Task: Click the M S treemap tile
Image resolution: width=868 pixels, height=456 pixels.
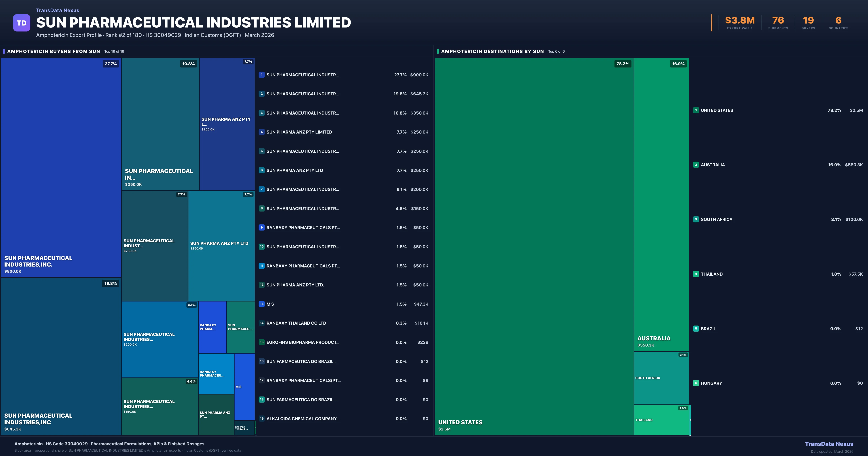Action: (x=244, y=387)
